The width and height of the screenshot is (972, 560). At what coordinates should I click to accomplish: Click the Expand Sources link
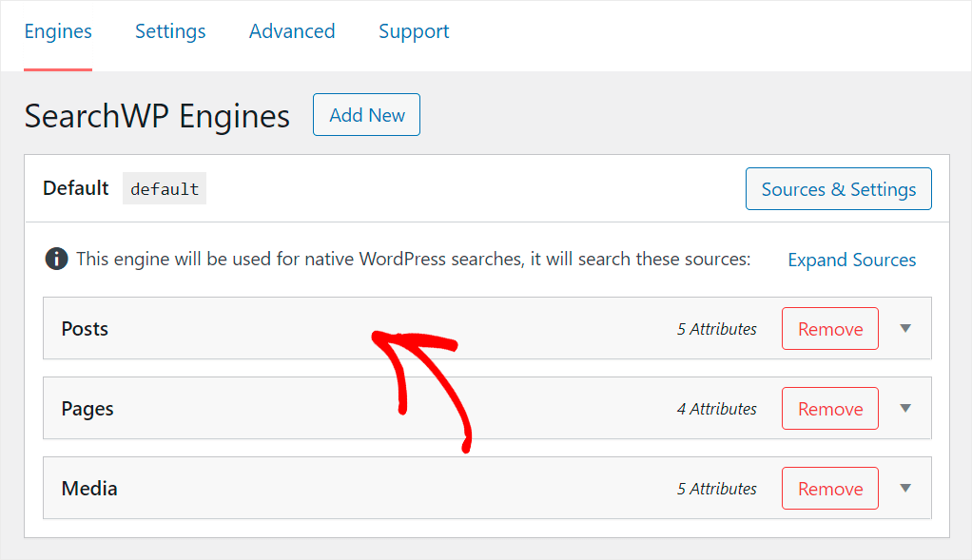(x=851, y=260)
